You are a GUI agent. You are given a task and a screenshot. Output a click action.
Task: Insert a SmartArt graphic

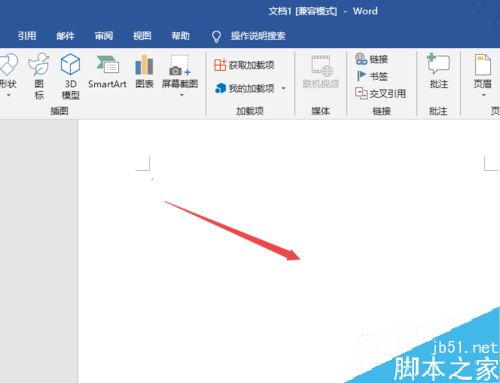click(x=107, y=72)
